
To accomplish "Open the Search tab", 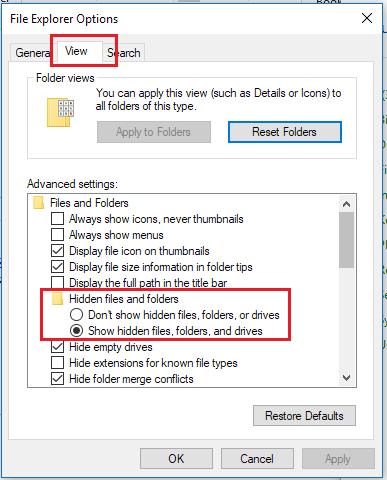I will (124, 53).
